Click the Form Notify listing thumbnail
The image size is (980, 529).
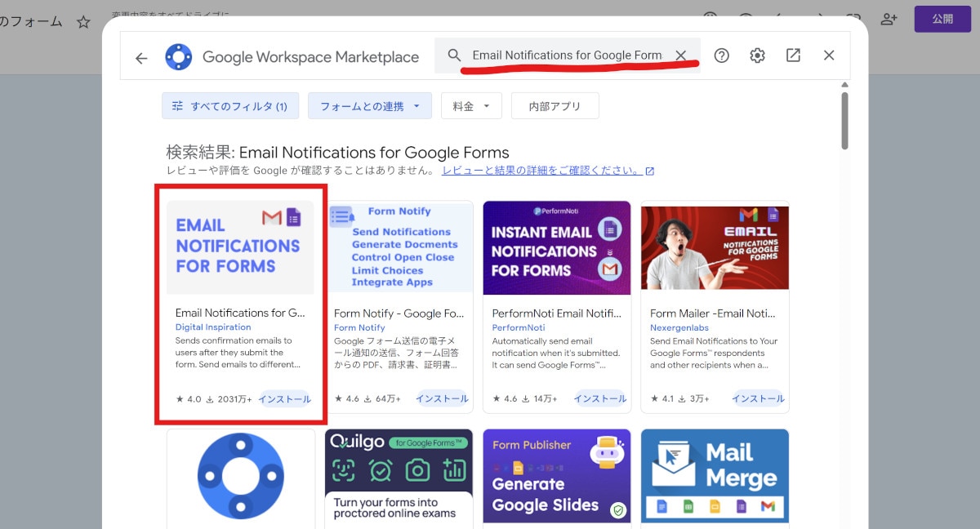tap(399, 247)
